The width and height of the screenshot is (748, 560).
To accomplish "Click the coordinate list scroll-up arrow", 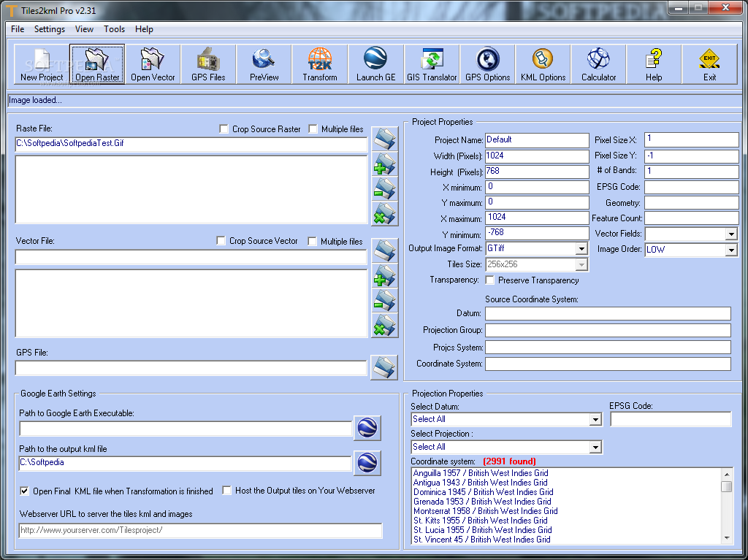I will coord(727,474).
